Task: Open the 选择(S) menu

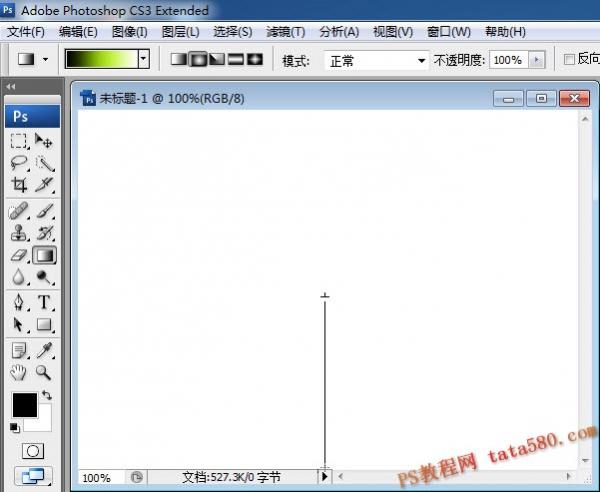Action: (233, 32)
